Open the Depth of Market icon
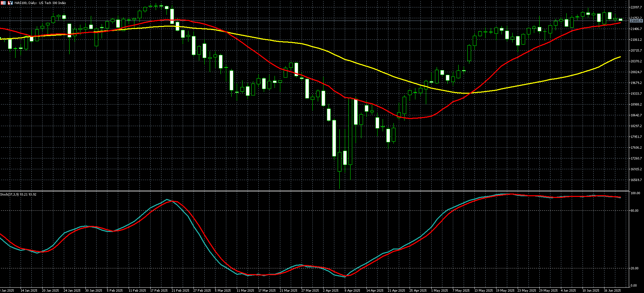Viewport: 644px width, 293px height. [10, 3]
